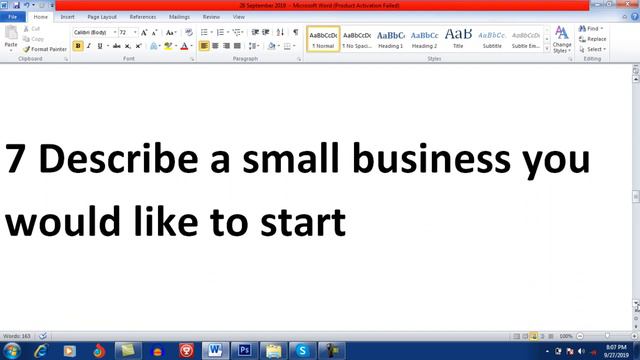Click the Select button
The width and height of the screenshot is (640, 360).
click(592, 49)
